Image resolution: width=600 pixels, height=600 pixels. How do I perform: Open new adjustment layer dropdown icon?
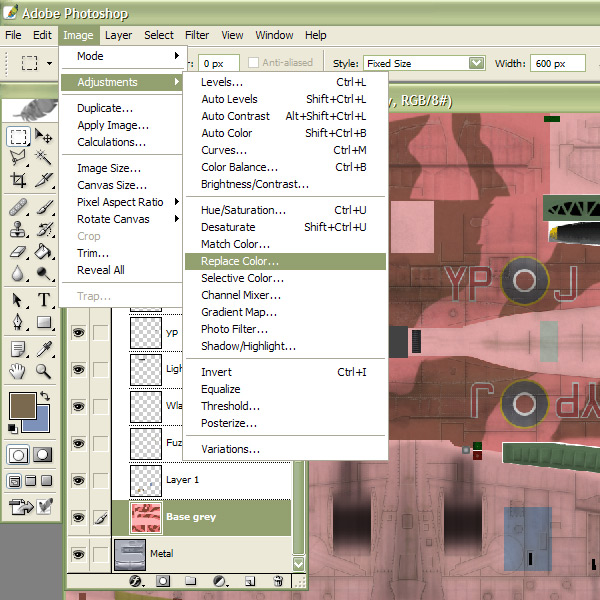220,582
